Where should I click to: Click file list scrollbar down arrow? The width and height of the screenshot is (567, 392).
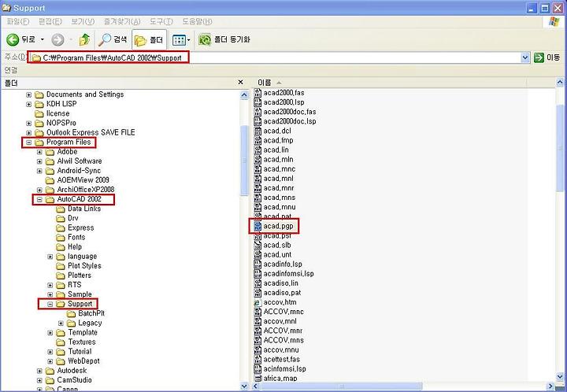click(559, 378)
